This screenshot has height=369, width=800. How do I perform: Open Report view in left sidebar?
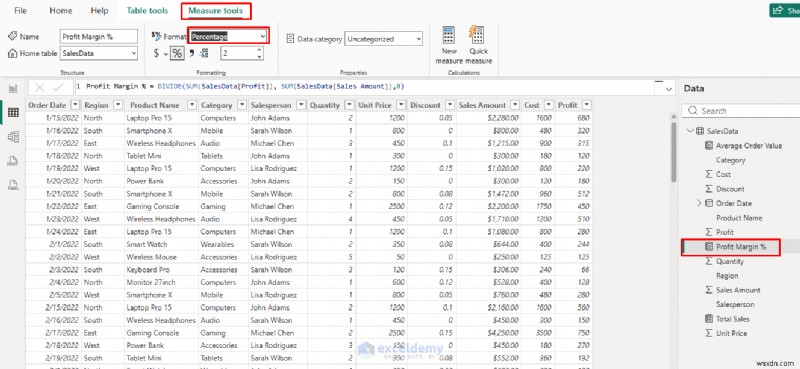pyautogui.click(x=13, y=88)
